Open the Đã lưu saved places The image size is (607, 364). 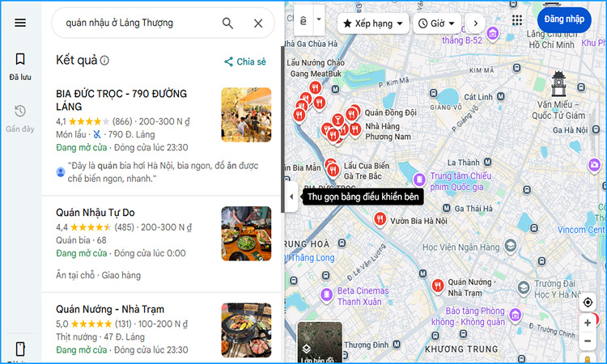(x=20, y=66)
